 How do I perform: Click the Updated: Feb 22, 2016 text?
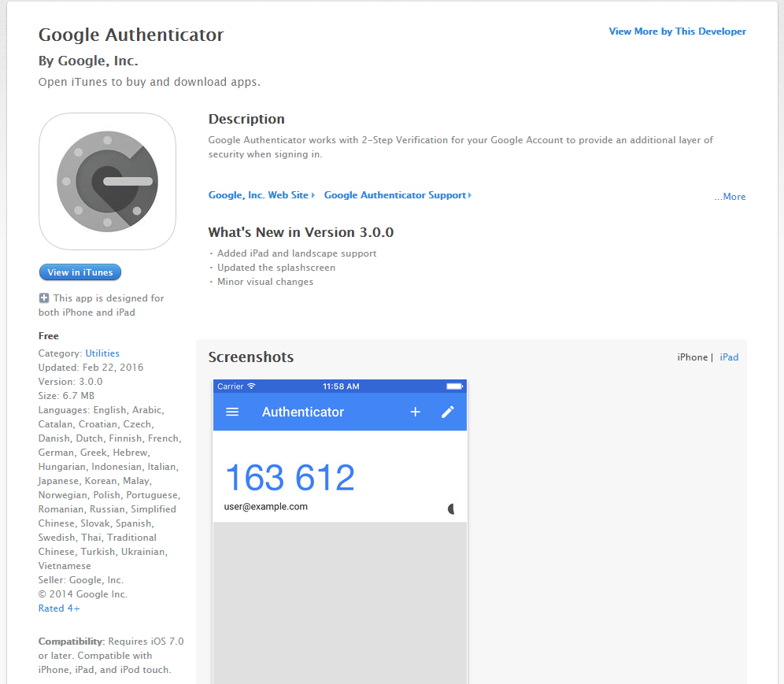[x=91, y=368]
